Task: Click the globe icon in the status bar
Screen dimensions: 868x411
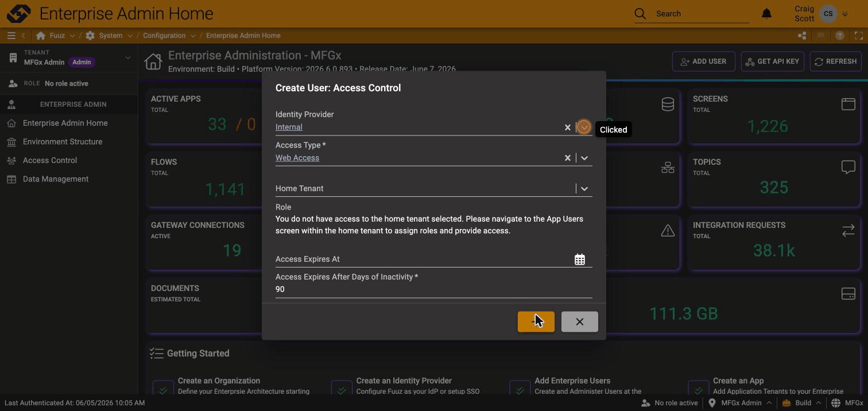Action: [x=836, y=403]
